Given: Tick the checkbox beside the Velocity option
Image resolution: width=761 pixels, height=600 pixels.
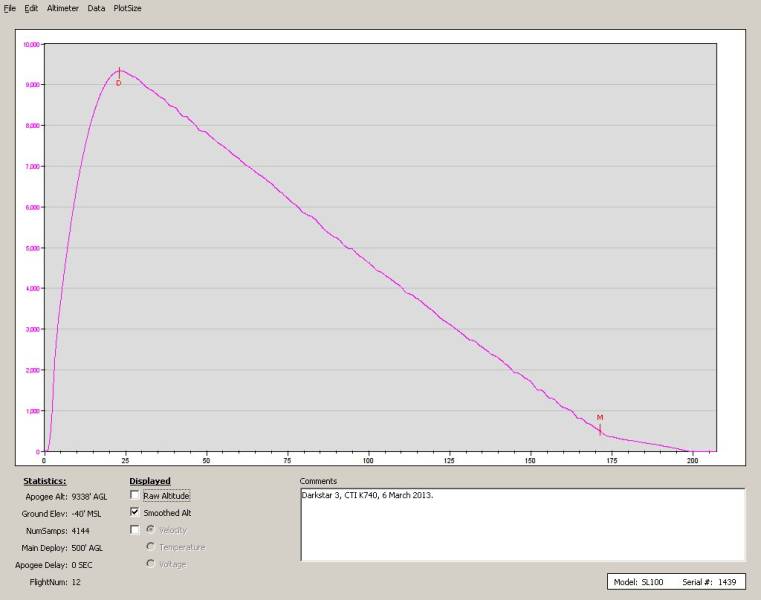Looking at the screenshot, I should (x=135, y=530).
